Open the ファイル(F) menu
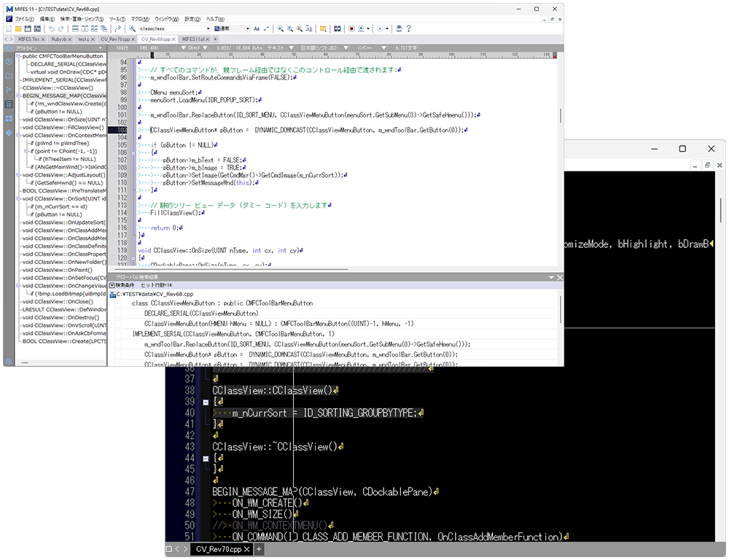The height and width of the screenshot is (560, 729). [x=25, y=18]
